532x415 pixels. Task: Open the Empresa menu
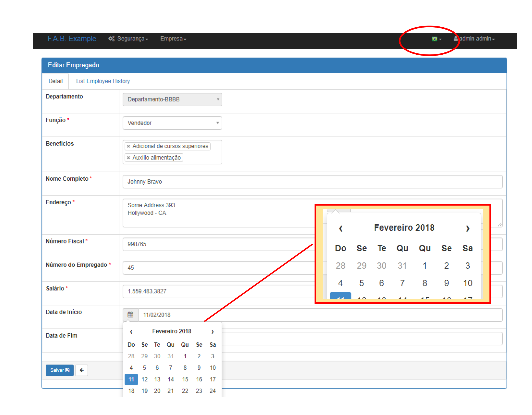173,38
